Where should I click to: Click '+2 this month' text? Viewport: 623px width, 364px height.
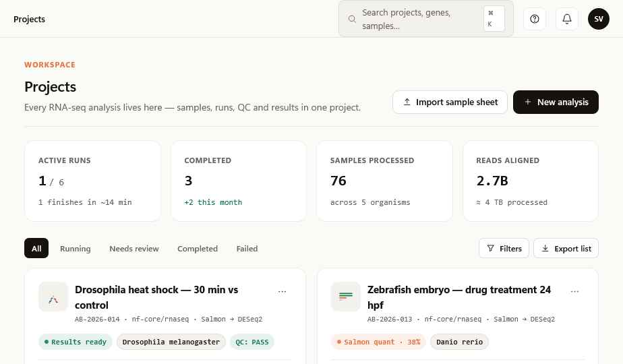pos(213,202)
